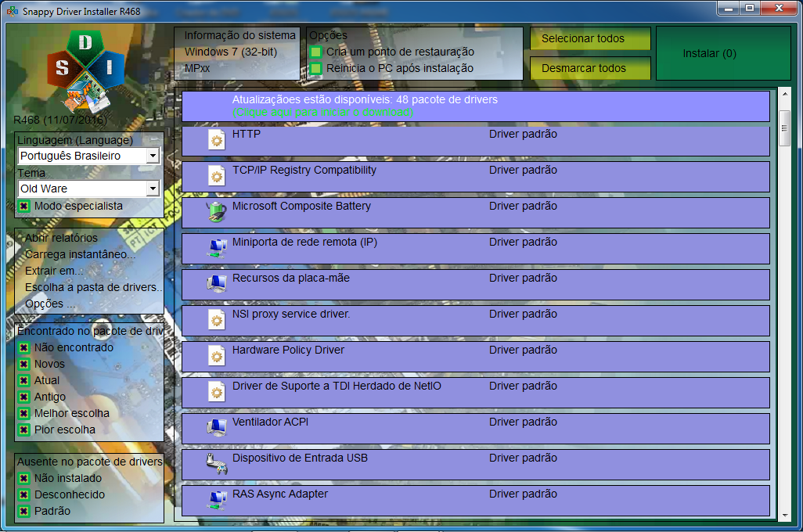
Task: Toggle Cria um ponto de restauração
Action: (x=316, y=52)
